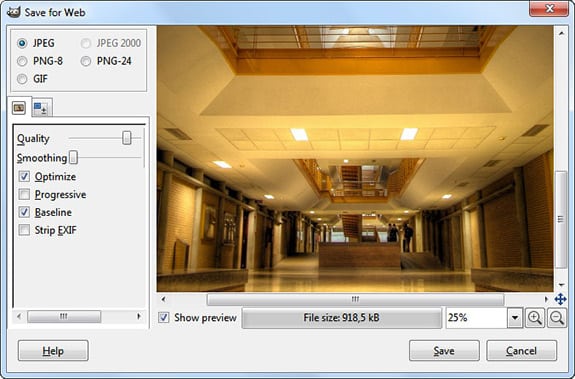
Task: Click preview scrollbar left arrow
Action: [x=164, y=299]
